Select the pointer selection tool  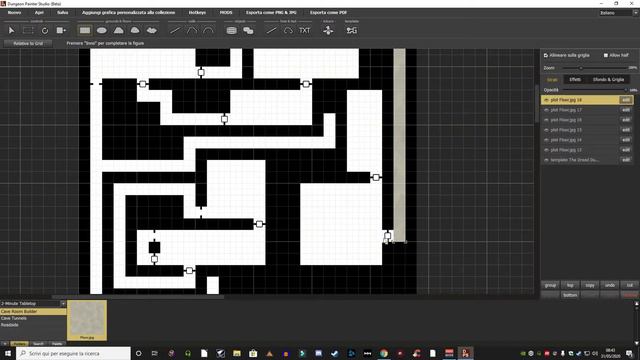point(11,30)
